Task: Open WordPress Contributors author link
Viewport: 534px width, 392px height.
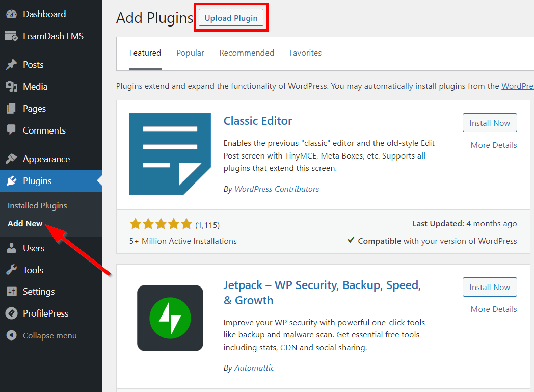Action: (277, 189)
